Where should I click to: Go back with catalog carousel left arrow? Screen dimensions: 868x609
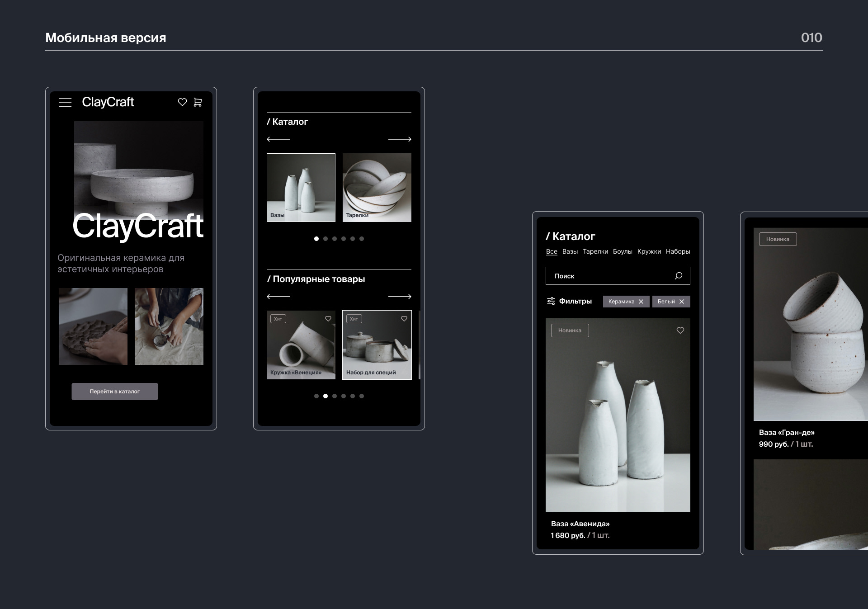(x=278, y=139)
